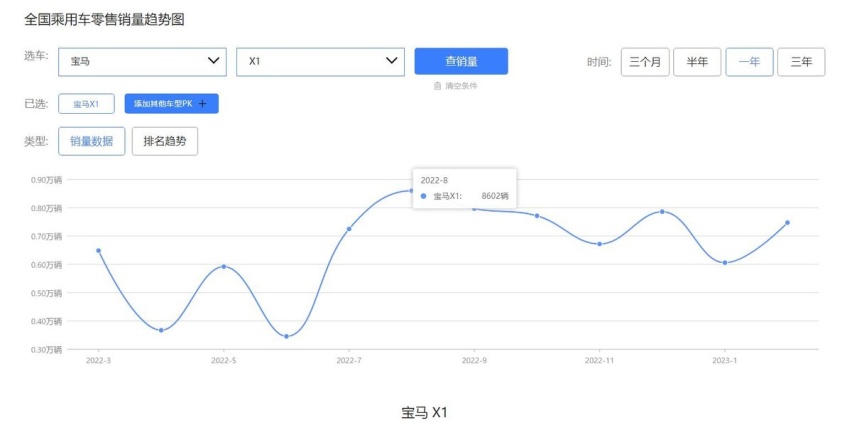The height and width of the screenshot is (430, 852).
Task: Click the lowest data point near 0.35万辆
Action: click(x=286, y=336)
